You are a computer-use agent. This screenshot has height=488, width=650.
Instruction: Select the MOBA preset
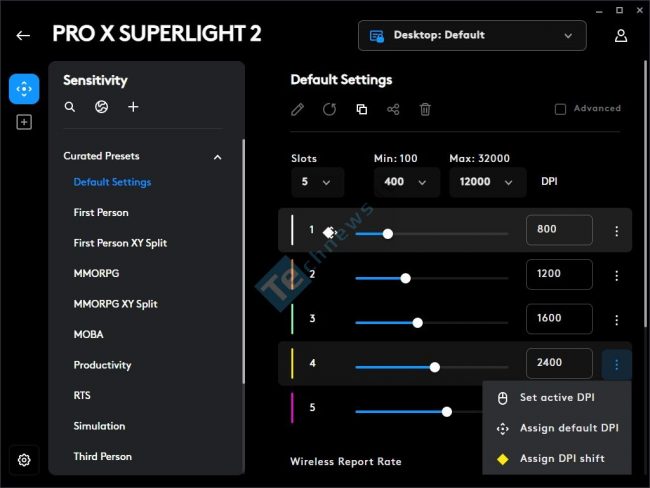[x=88, y=334]
